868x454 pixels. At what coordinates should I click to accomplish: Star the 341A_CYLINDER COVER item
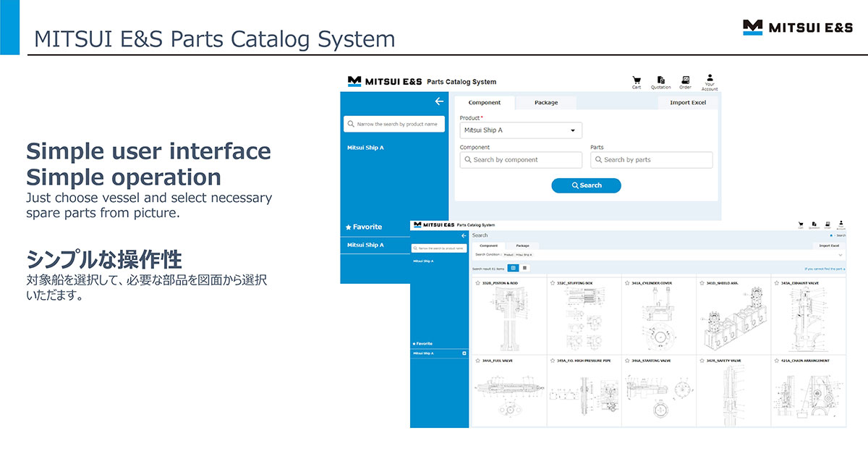coord(628,283)
